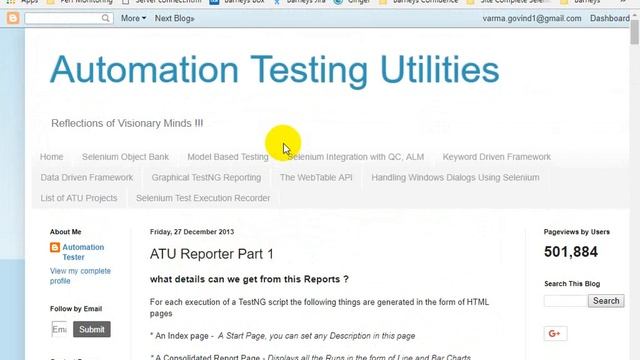Open Keyword Driven Framework page

pos(497,157)
